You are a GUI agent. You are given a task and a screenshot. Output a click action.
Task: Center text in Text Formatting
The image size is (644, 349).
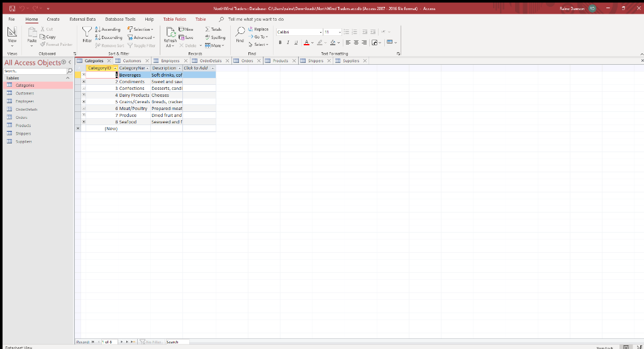click(x=356, y=43)
